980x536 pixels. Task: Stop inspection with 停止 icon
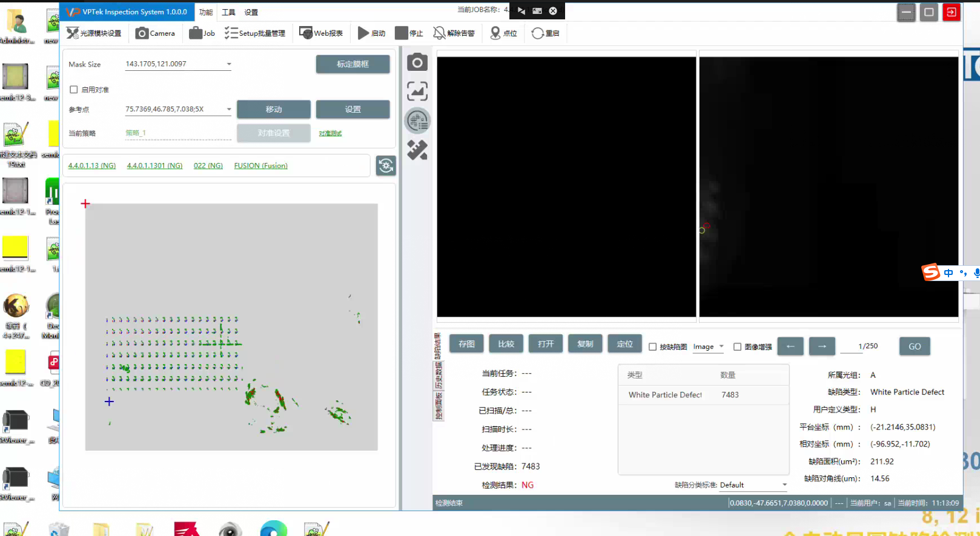[x=409, y=33]
